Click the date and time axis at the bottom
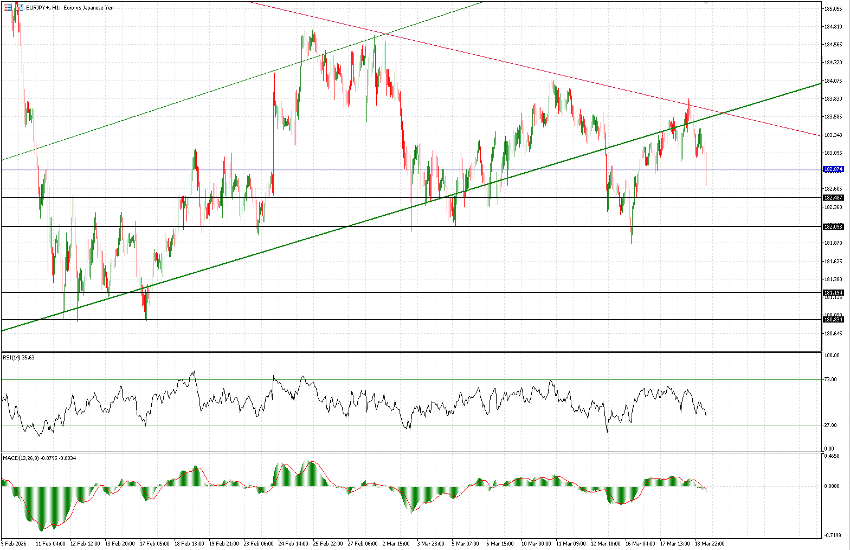The height and width of the screenshot is (550, 850). (x=400, y=543)
